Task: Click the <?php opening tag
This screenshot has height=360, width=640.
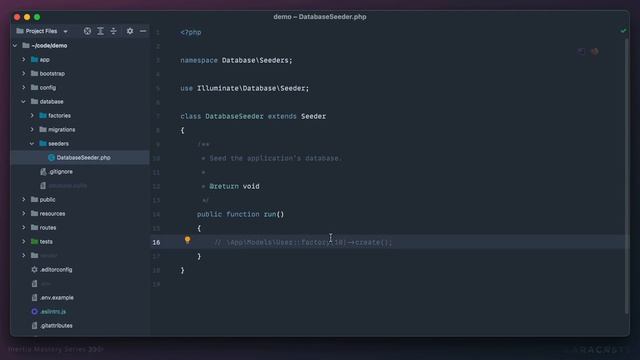Action: tap(191, 32)
